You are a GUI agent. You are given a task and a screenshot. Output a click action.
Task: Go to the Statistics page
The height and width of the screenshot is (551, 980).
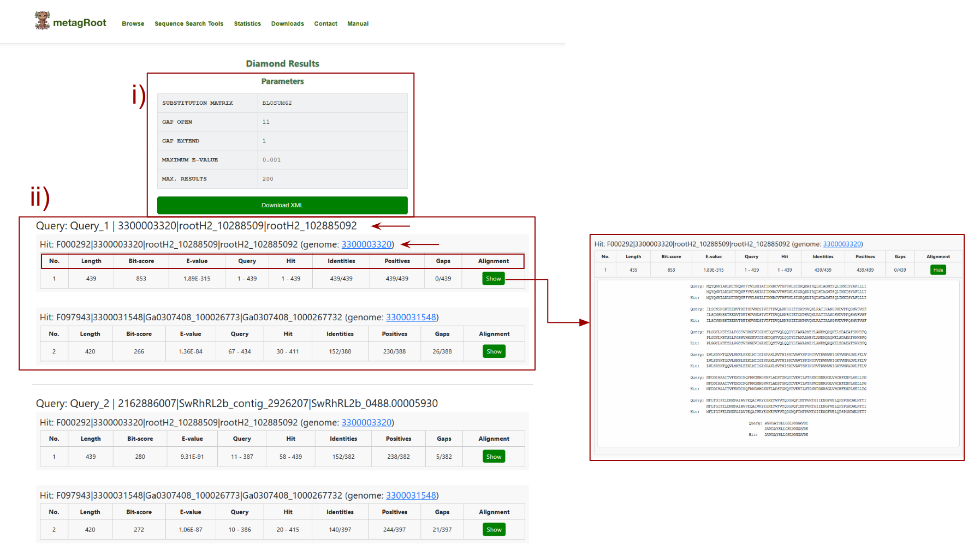pos(247,24)
